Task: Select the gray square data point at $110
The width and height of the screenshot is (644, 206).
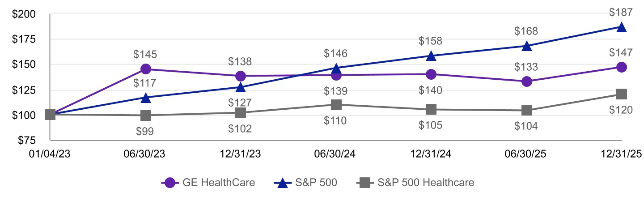Action: coord(336,105)
